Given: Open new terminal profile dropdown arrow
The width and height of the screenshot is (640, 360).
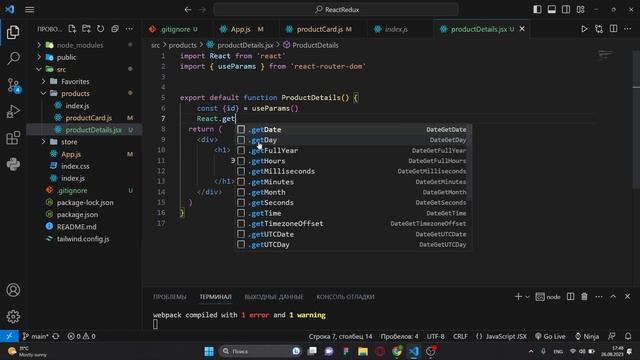Looking at the screenshot, I should coord(527,297).
